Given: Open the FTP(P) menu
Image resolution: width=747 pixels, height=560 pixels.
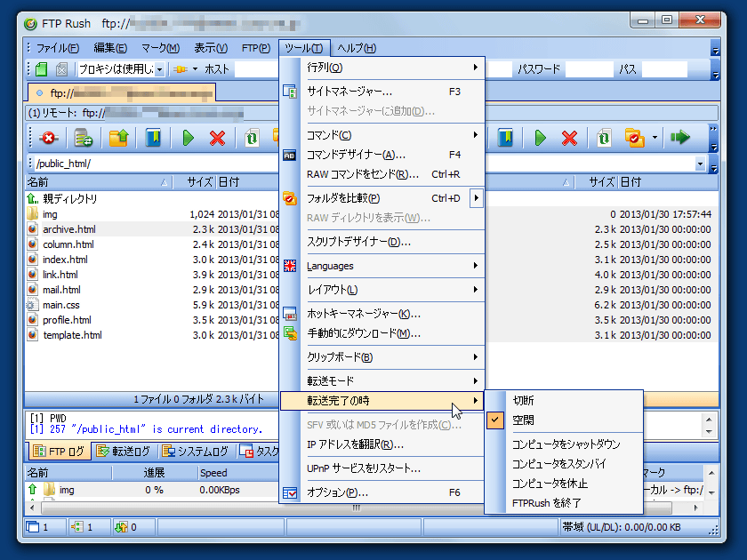Looking at the screenshot, I should 256,48.
